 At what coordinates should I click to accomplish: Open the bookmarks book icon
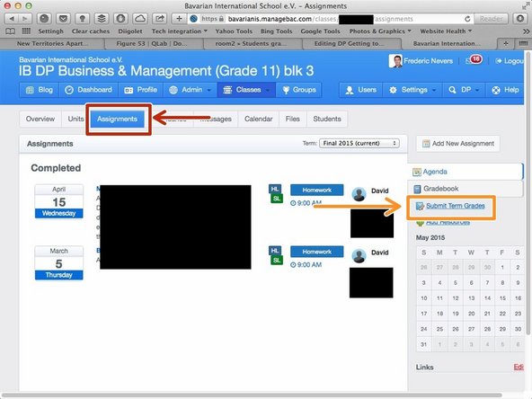(10, 31)
